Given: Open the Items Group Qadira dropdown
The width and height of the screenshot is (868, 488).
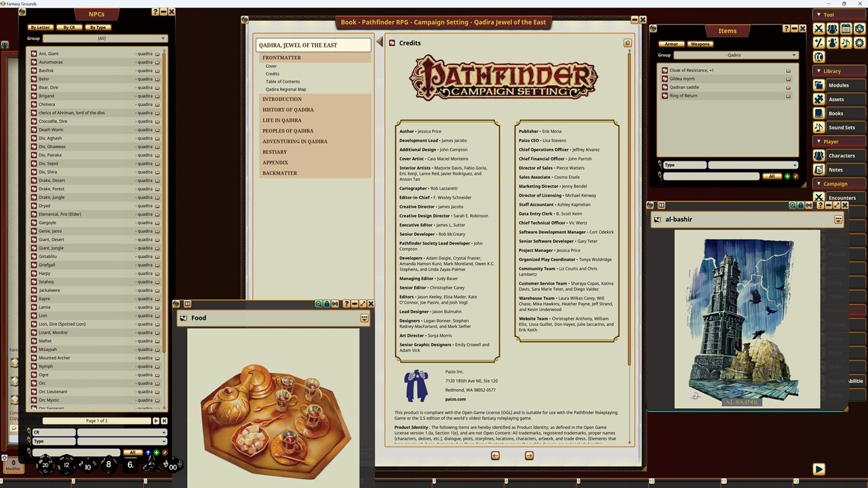Looking at the screenshot, I should click(x=735, y=55).
